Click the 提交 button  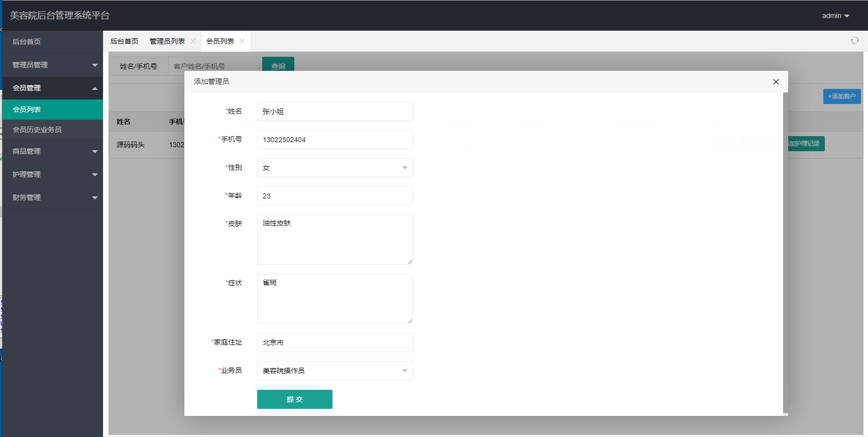pos(295,399)
